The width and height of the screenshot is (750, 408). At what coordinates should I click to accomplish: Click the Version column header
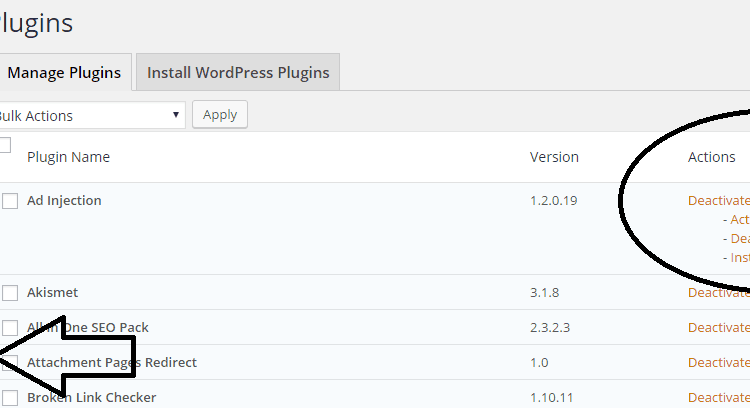(554, 157)
